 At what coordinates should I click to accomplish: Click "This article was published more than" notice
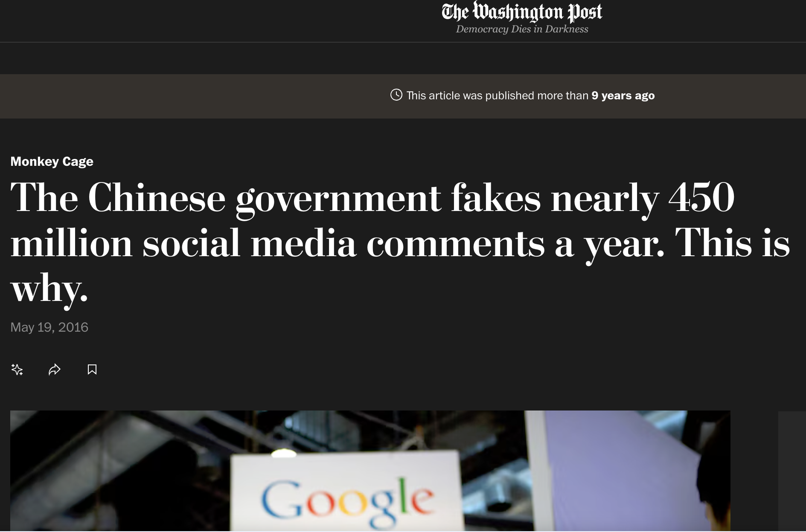coord(497,95)
